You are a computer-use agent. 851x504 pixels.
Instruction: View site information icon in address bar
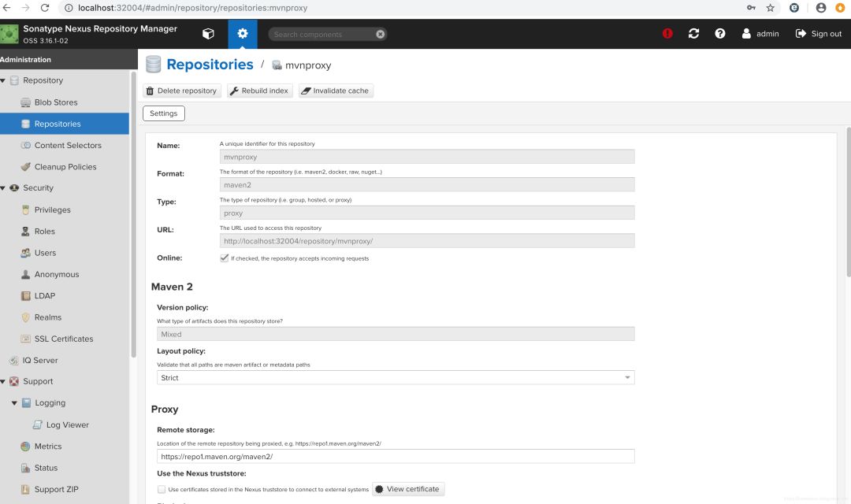[69, 8]
